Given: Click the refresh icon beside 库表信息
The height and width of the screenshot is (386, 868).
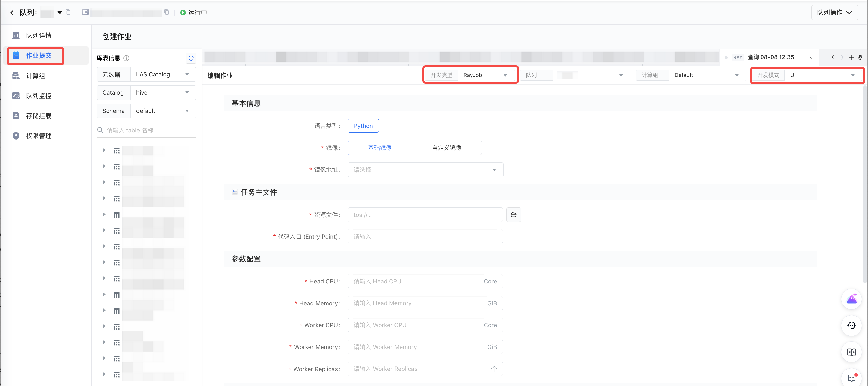Looking at the screenshot, I should [191, 58].
